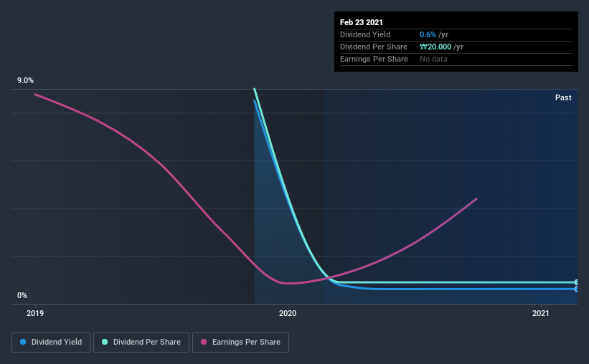This screenshot has height=364, width=589.
Task: Click the 9.0% y-axis label
Action: tap(25, 80)
